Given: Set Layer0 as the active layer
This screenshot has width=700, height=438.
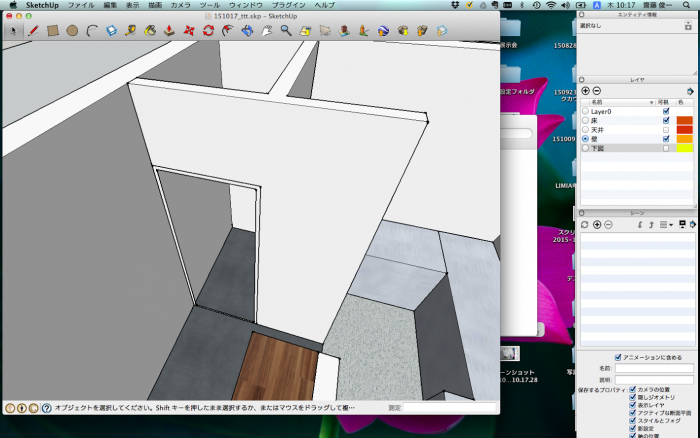Looking at the screenshot, I should [585, 111].
